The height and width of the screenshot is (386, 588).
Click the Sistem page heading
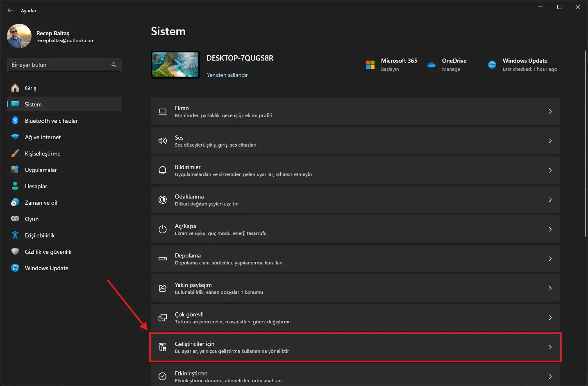pyautogui.click(x=168, y=32)
